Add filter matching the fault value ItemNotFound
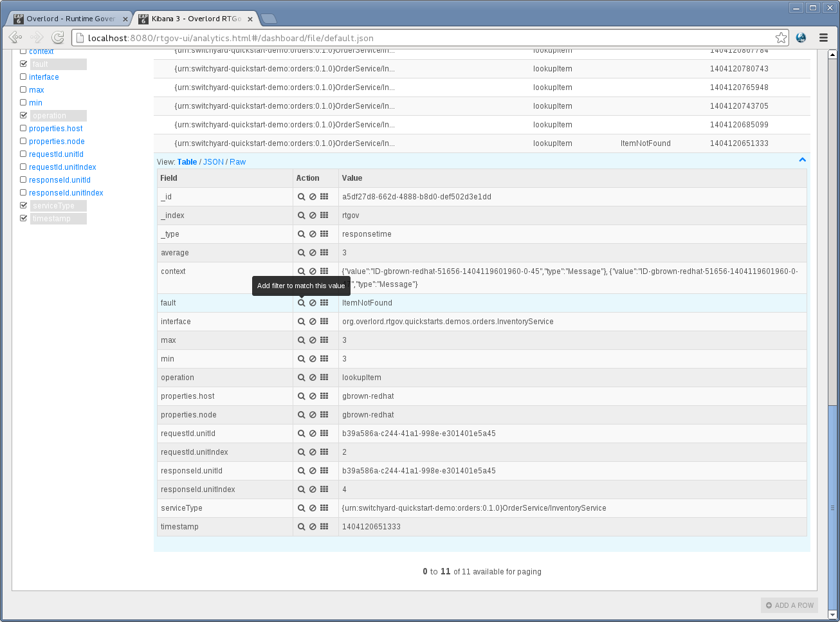Screen dimensions: 840x622 point(302,302)
